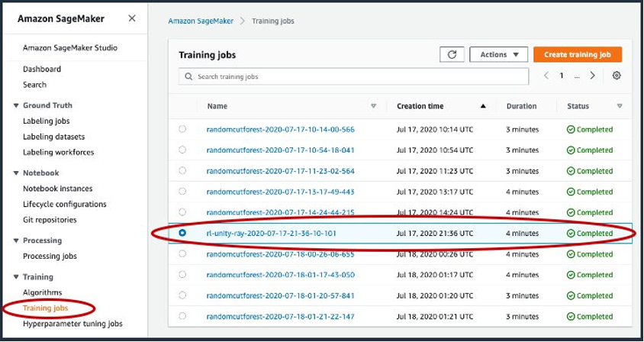
Task: Go to Dashboard in sidebar
Action: coord(42,69)
